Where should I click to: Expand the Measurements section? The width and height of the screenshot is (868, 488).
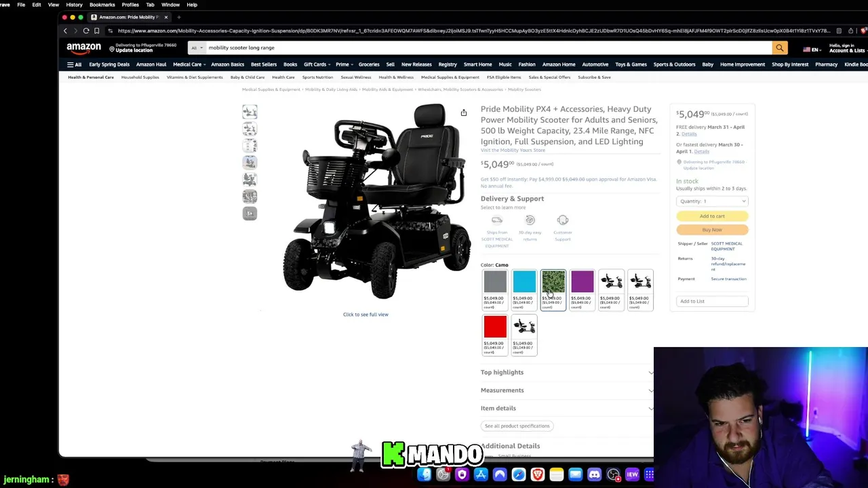(x=567, y=390)
